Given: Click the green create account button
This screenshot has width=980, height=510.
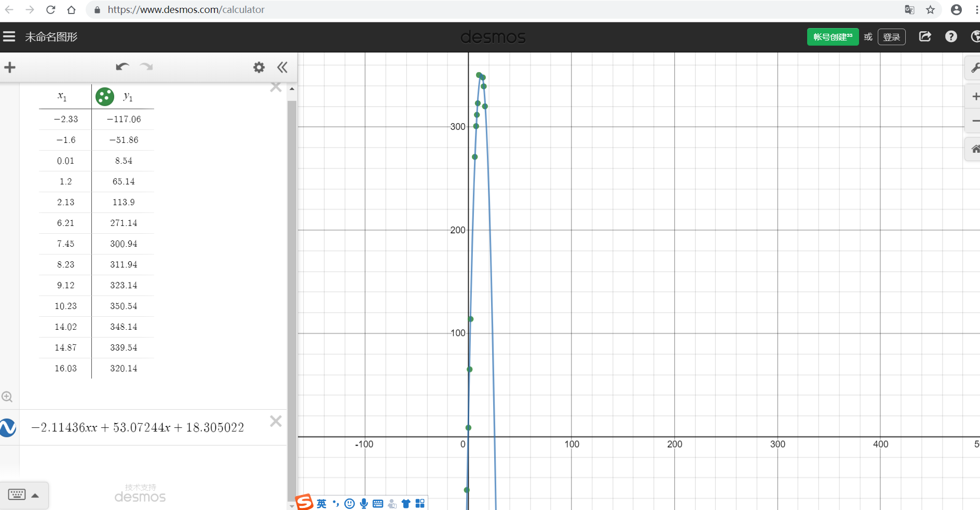Looking at the screenshot, I should pyautogui.click(x=833, y=37).
